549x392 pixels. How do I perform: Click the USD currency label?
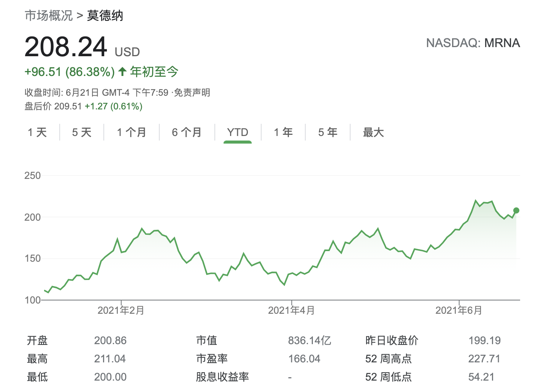click(x=127, y=52)
